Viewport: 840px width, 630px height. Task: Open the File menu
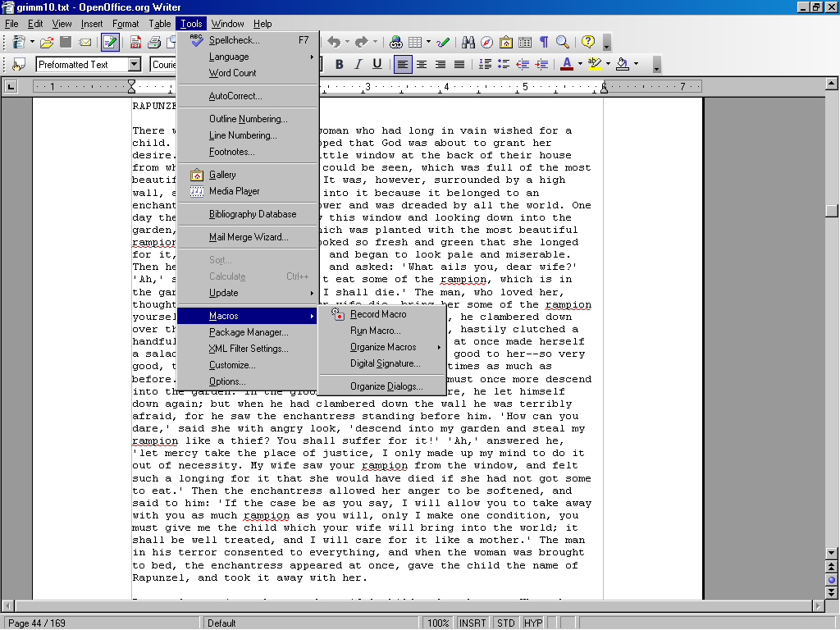pyautogui.click(x=11, y=24)
